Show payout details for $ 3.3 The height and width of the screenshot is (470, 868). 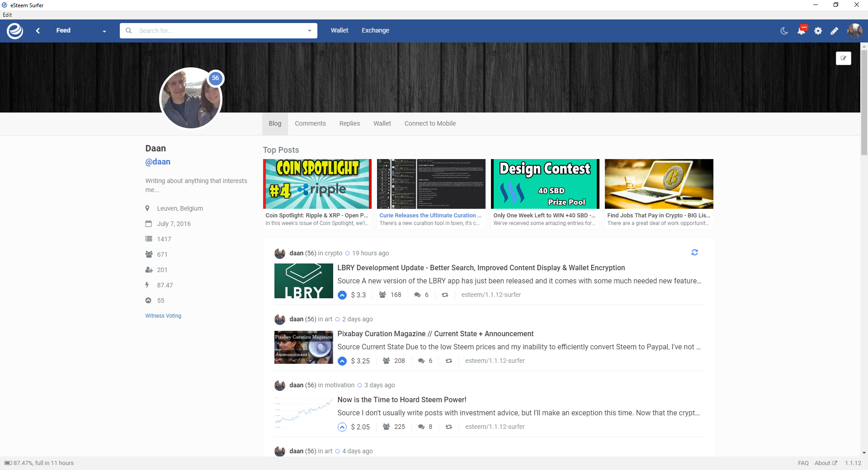pos(359,295)
